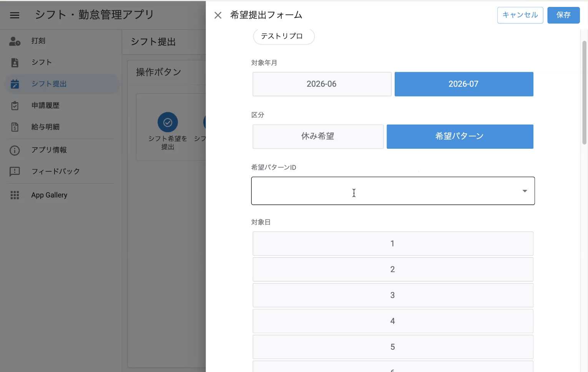The height and width of the screenshot is (372, 588).
Task: Open 給与明細 menu item
Action: click(x=62, y=127)
